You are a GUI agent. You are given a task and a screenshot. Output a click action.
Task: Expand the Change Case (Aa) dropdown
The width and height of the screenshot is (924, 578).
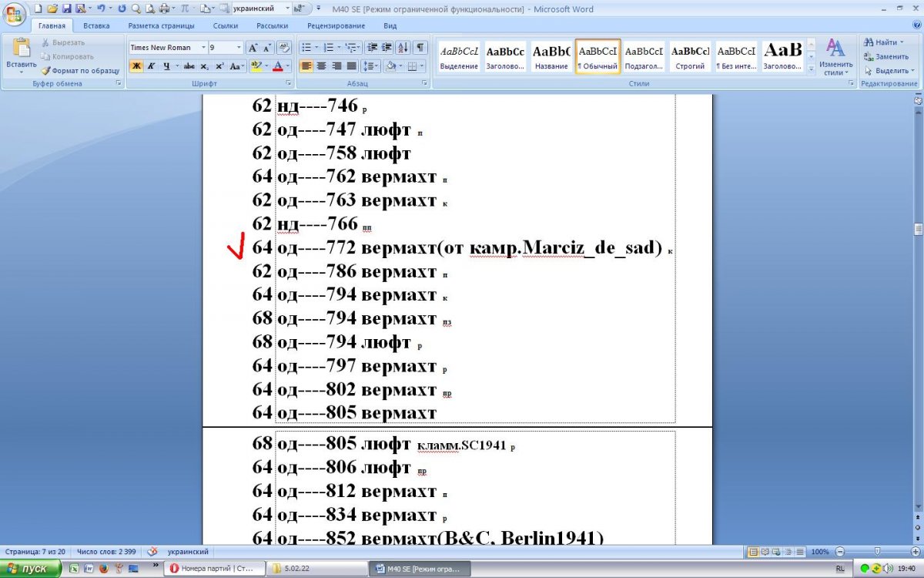(x=237, y=66)
